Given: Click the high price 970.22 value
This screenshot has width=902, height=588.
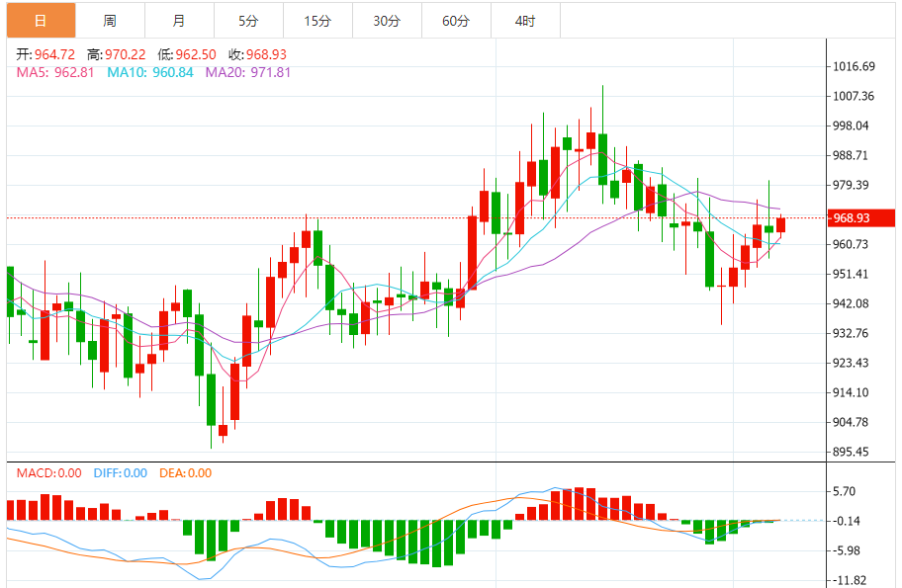Looking at the screenshot, I should (126, 54).
